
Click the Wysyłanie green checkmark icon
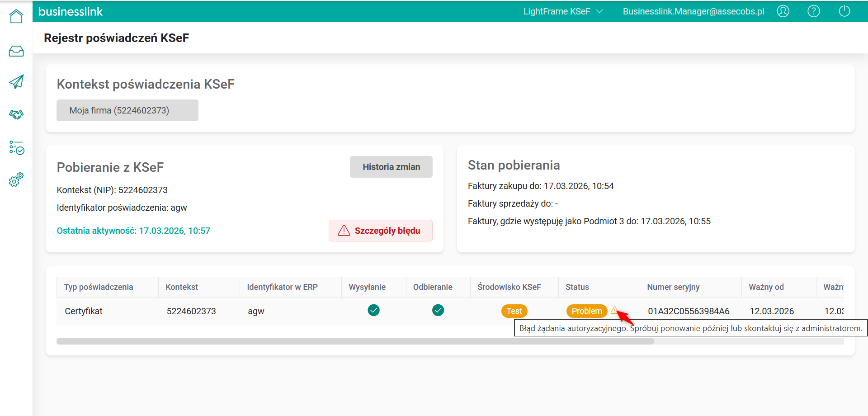click(x=373, y=310)
